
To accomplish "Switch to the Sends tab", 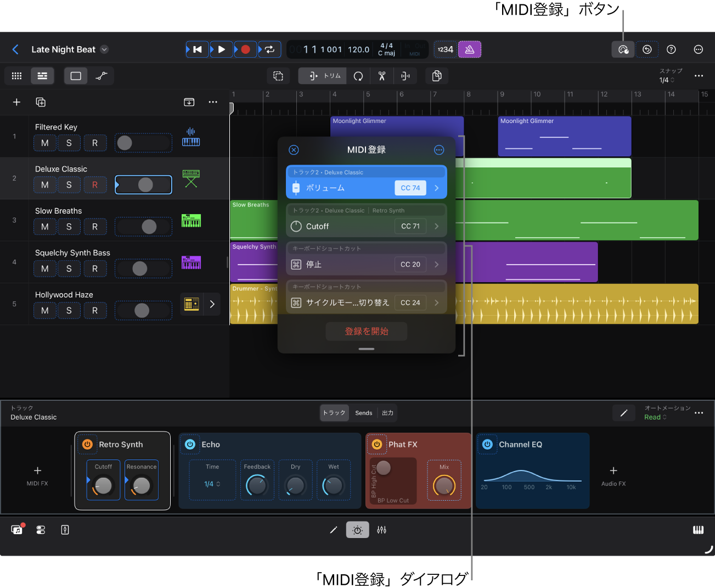I will click(x=363, y=412).
